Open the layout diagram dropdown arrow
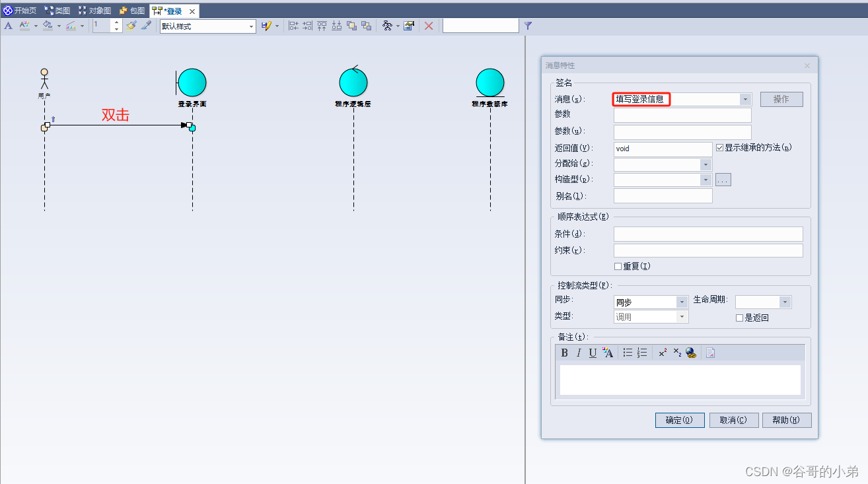Image resolution: width=868 pixels, height=484 pixels. (398, 26)
